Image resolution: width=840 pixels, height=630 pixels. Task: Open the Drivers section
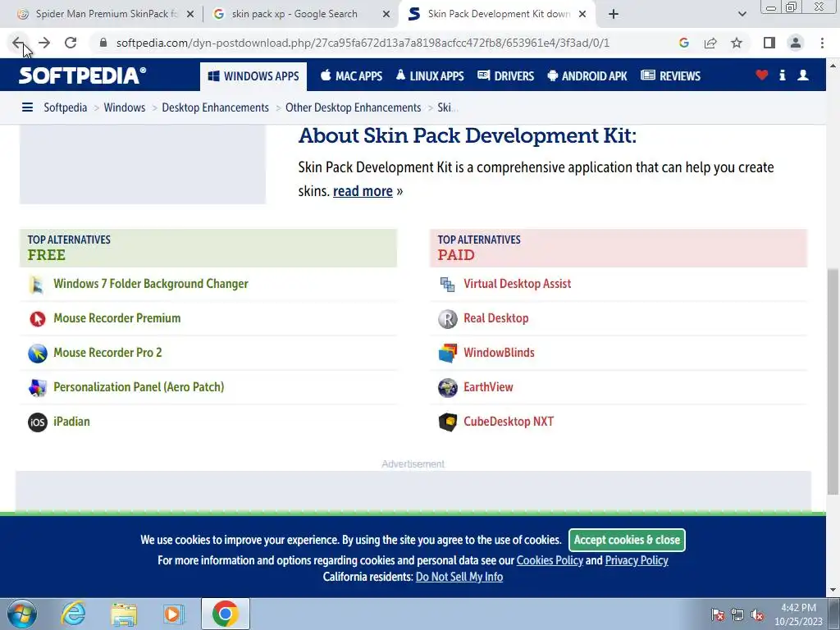[505, 76]
